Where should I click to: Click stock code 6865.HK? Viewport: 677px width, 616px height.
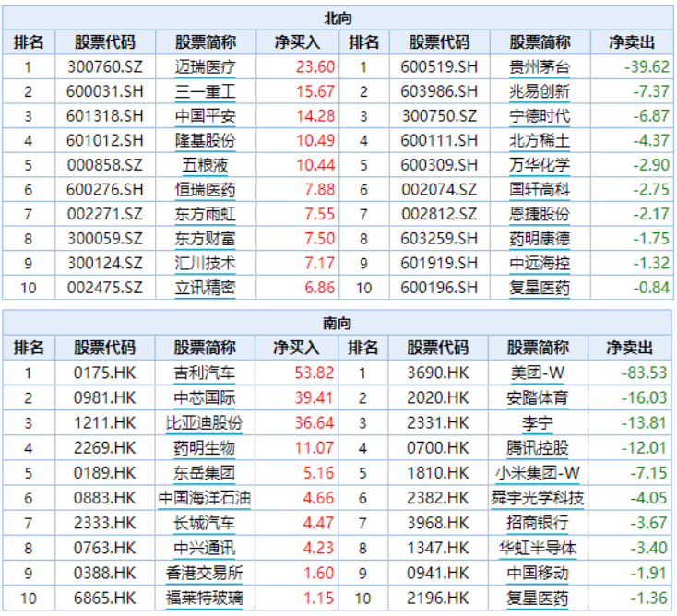(x=105, y=598)
